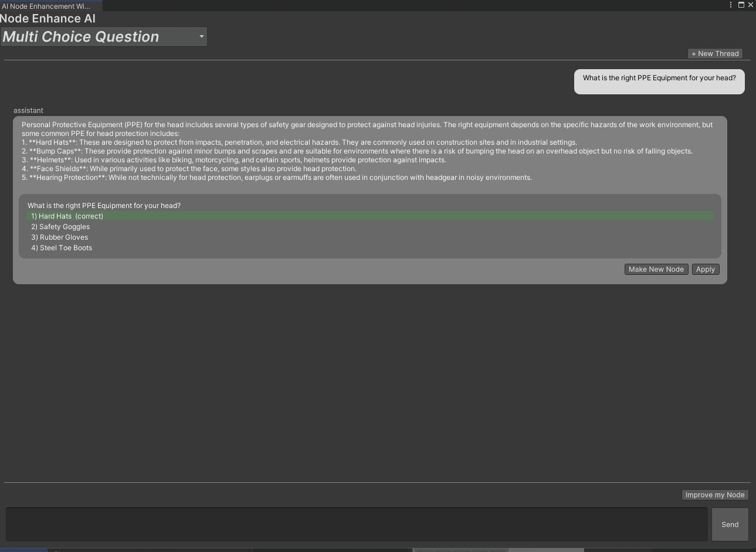Click the question text in the answer card
This screenshot has height=552, width=756.
point(104,206)
